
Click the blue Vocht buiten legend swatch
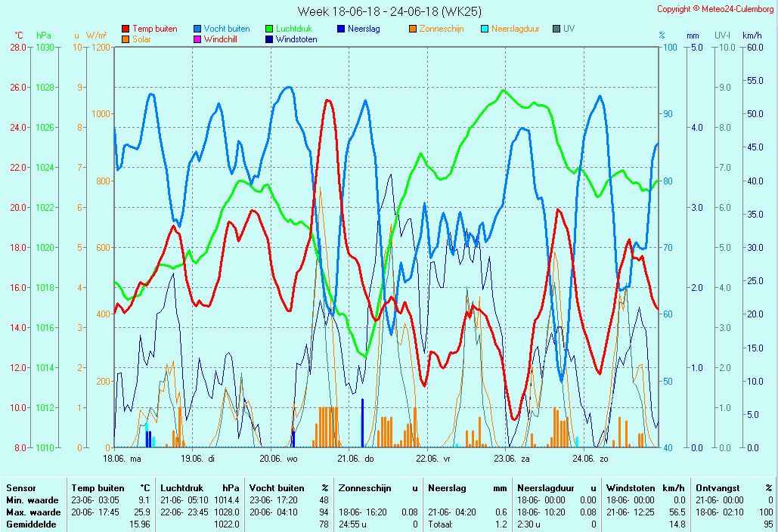click(x=197, y=29)
